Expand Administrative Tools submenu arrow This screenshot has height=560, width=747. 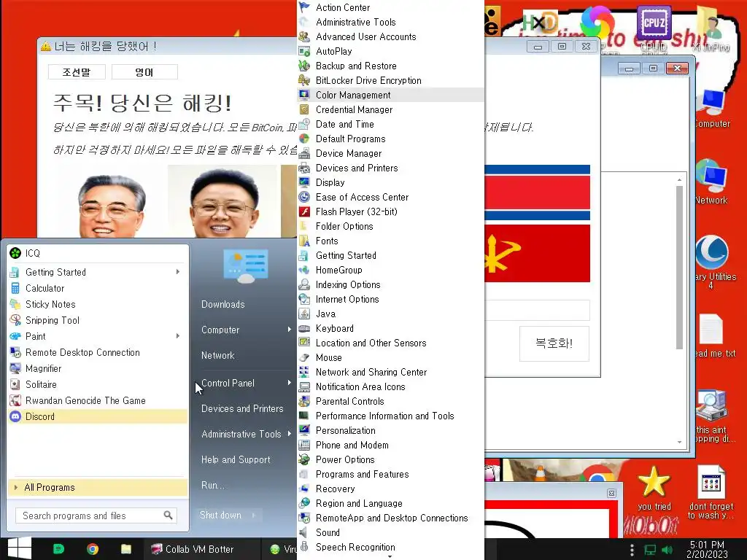[289, 434]
